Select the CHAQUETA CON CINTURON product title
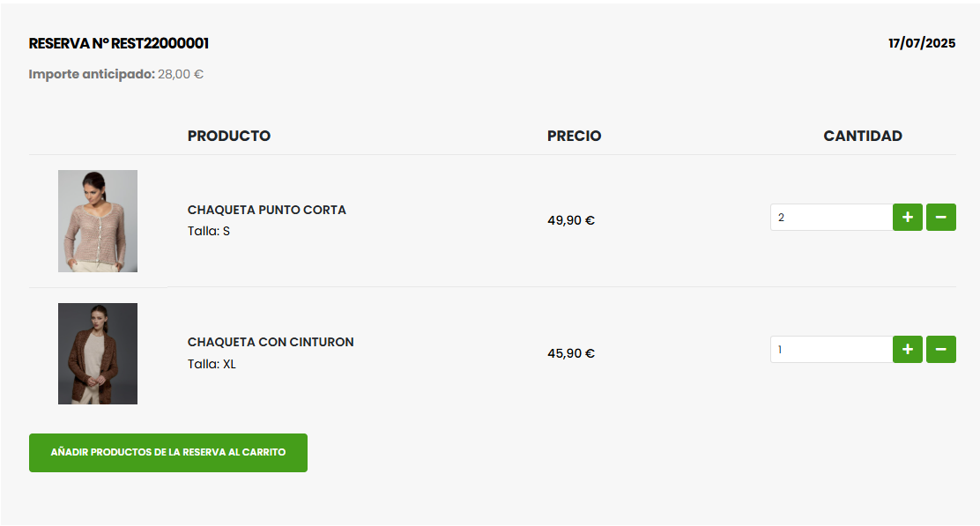 point(271,342)
